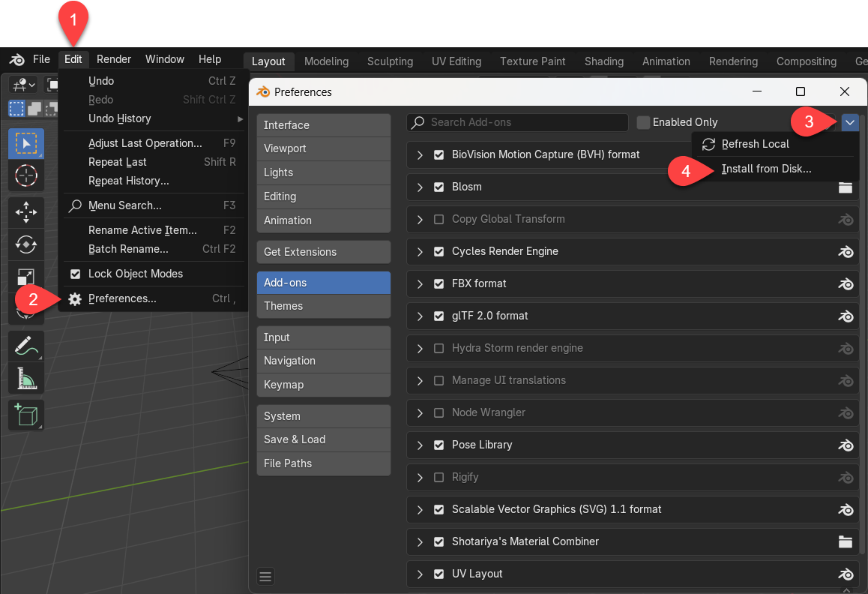Enable the Node Wrangler add-on

[439, 412]
